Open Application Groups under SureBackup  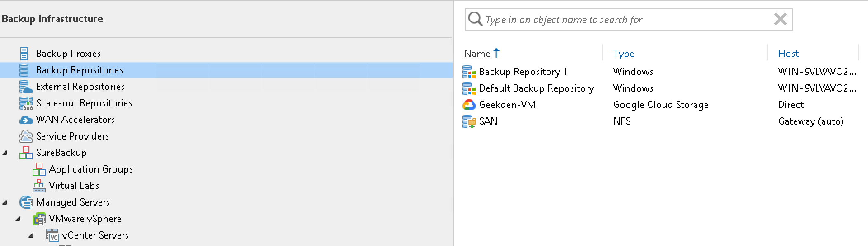pos(91,169)
